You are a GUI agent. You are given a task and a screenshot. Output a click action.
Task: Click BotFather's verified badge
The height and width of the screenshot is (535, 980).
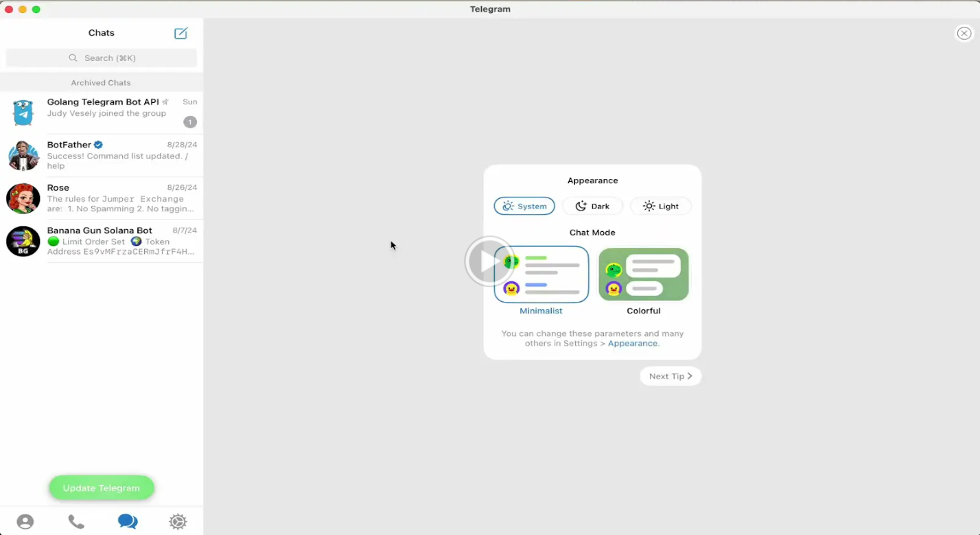tap(98, 145)
